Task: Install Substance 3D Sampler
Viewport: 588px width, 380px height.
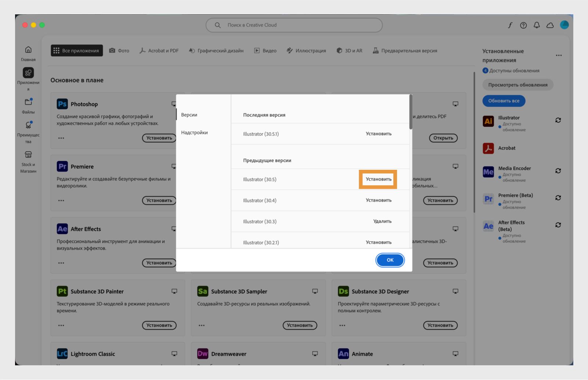Action: point(300,325)
